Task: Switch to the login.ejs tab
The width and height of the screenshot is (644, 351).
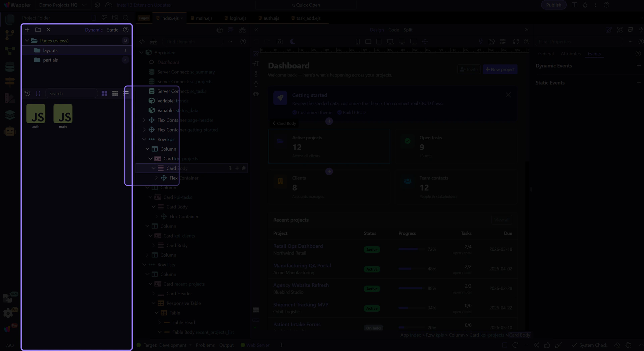Action: 237,18
